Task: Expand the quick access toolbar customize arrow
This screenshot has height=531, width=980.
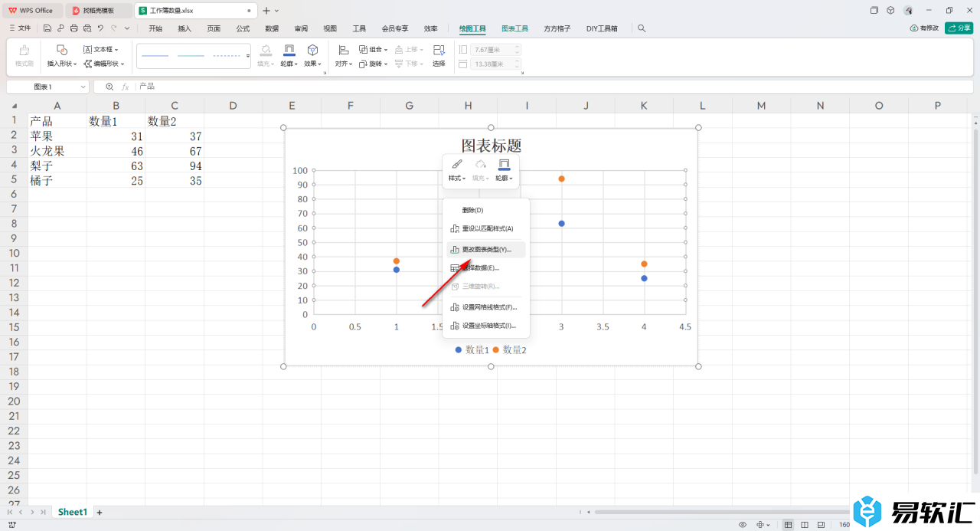Action: [x=127, y=28]
